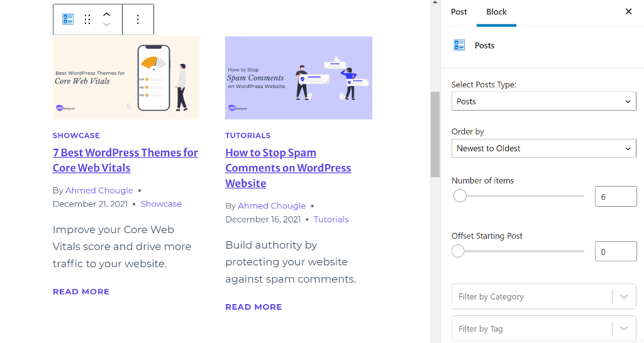Click the drag handle in block toolbar

87,19
